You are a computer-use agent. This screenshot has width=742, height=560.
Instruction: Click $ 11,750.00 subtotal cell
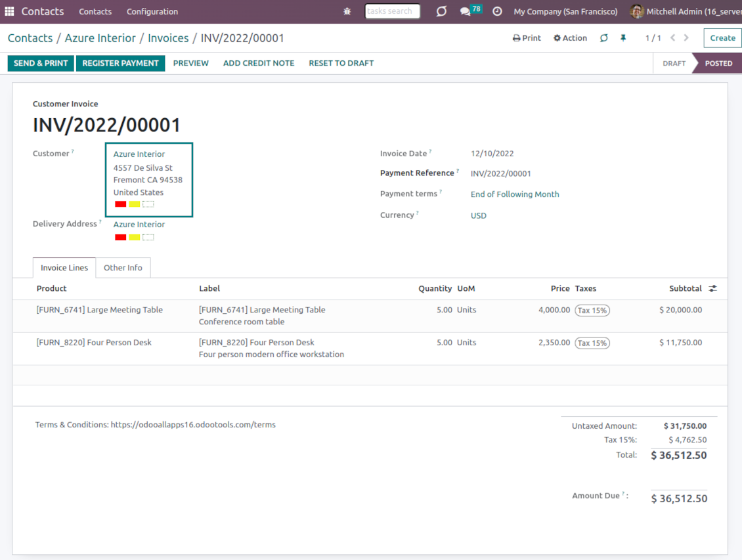click(680, 343)
